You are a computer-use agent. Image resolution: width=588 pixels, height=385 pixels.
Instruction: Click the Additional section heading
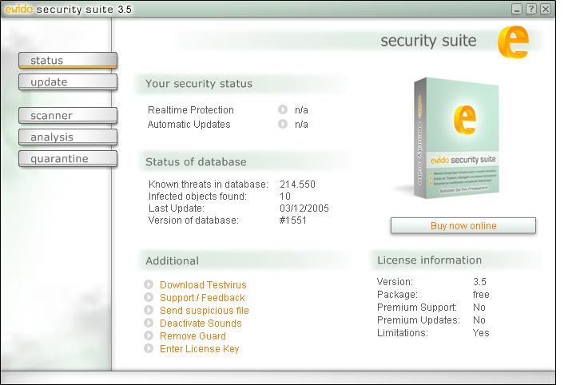click(172, 260)
